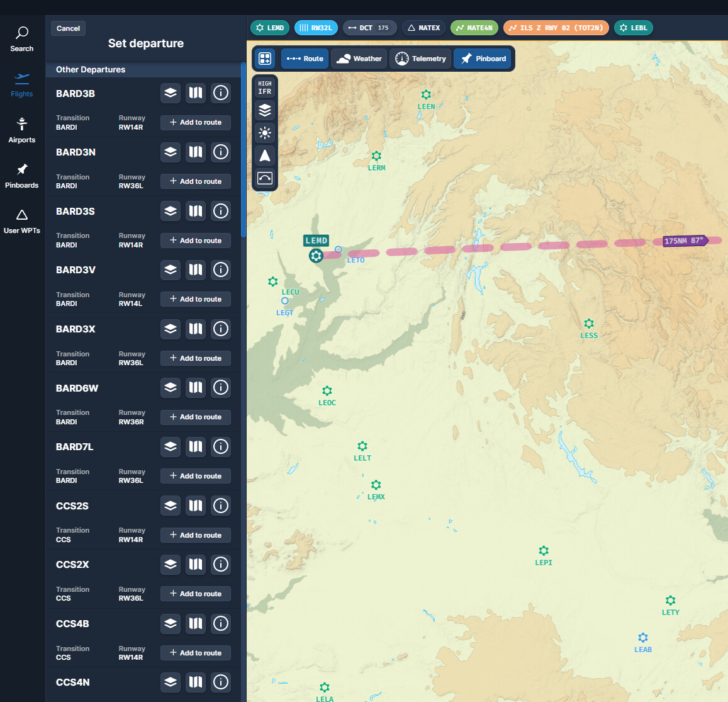Open BARD3N chart map icon
This screenshot has height=702, width=728.
(x=196, y=152)
